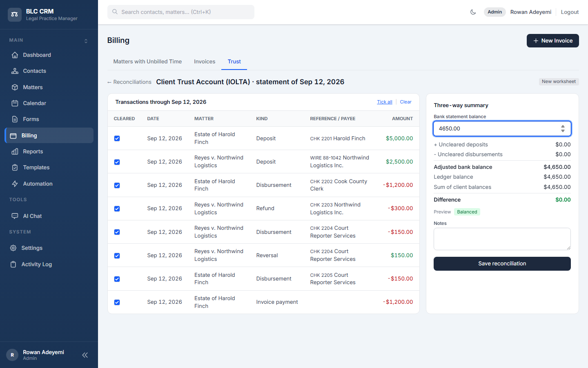This screenshot has width=588, height=368.
Task: Focus the search contacts, matters field
Action: pyautogui.click(x=181, y=12)
